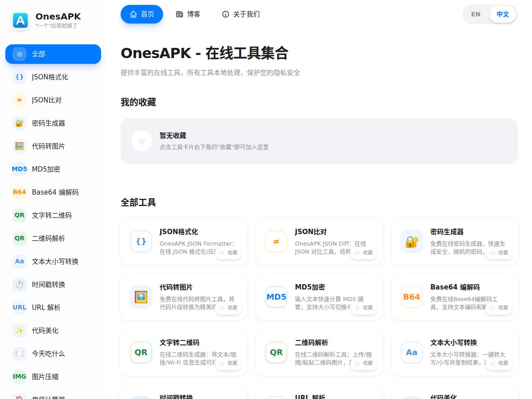Open 二维码解析 sidebar QR icon
This screenshot has width=532, height=399.
pos(20,239)
